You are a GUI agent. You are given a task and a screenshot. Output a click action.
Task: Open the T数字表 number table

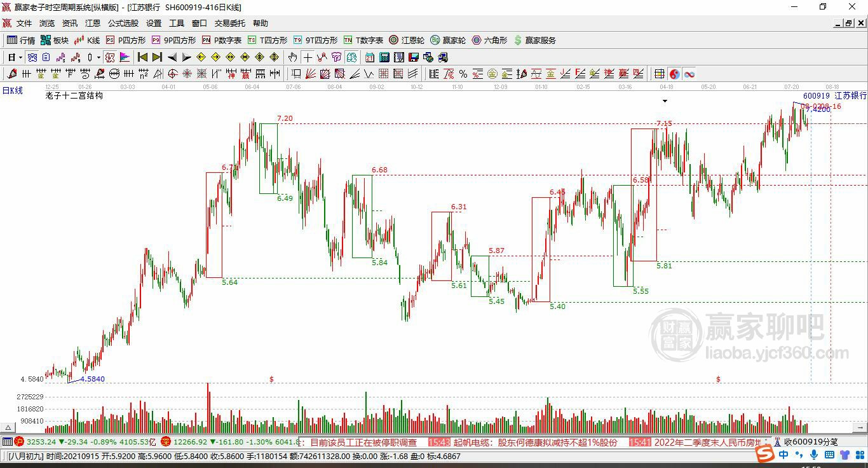coord(363,40)
